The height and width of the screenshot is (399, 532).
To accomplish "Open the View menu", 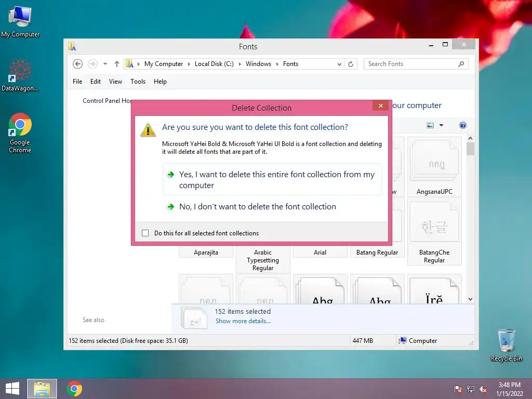I will click(x=115, y=82).
